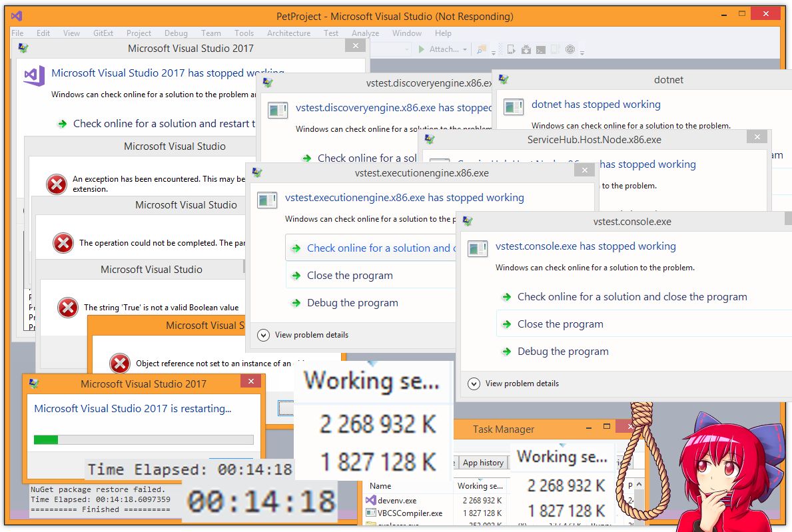Screen dimensions: 792x532
Task: Click the deploy-to-device phone icon in toolbar
Action: tap(510, 49)
